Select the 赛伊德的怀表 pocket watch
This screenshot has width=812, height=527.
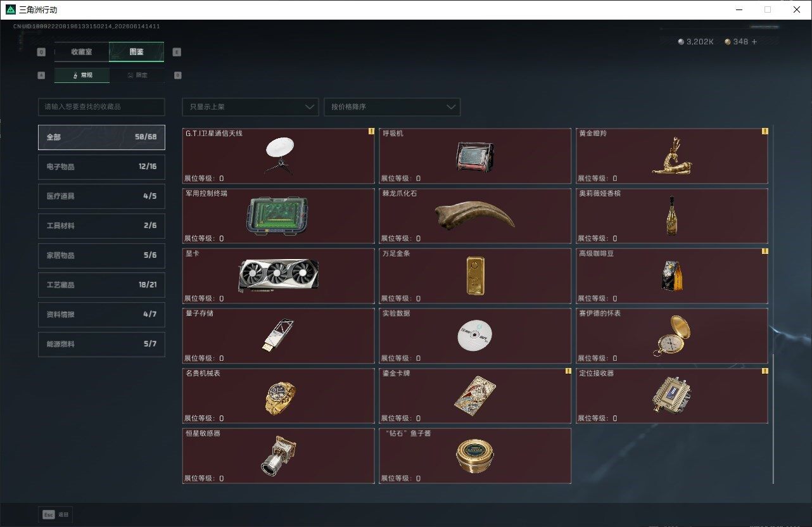(x=672, y=336)
